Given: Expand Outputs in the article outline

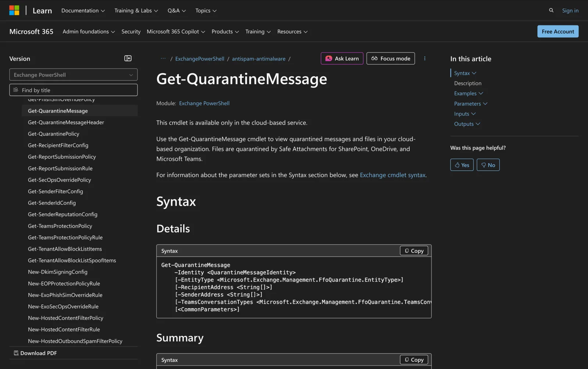Looking at the screenshot, I should (467, 124).
